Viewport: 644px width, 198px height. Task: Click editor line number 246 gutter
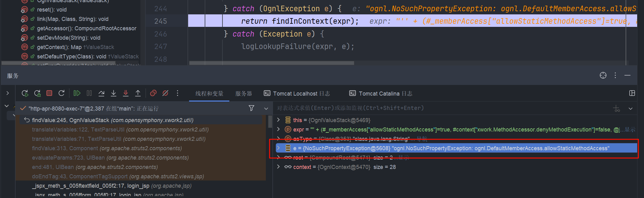160,34
